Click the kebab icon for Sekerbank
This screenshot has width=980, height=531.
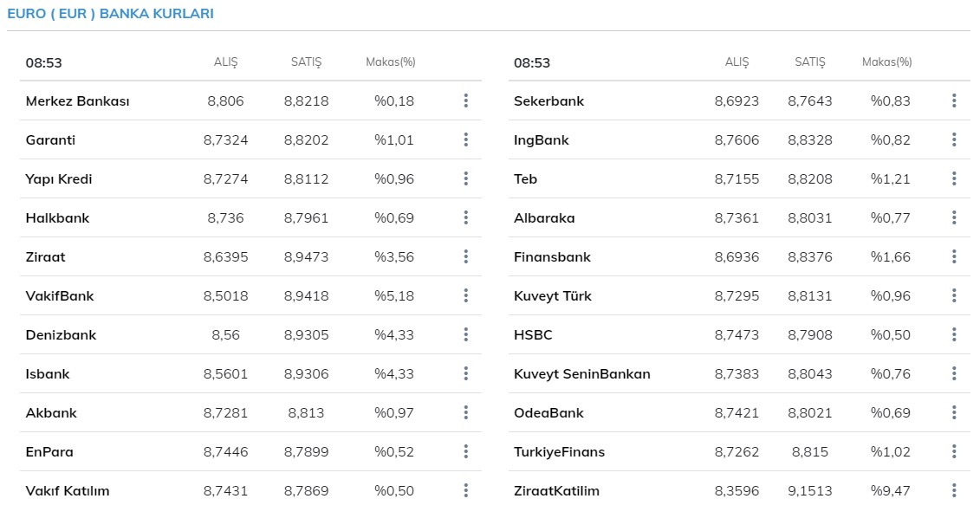tap(954, 100)
